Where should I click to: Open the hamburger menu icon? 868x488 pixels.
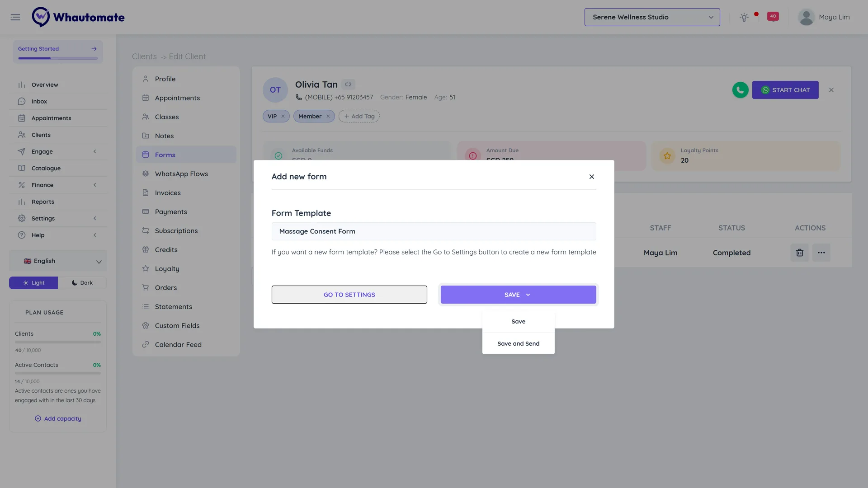coord(15,17)
